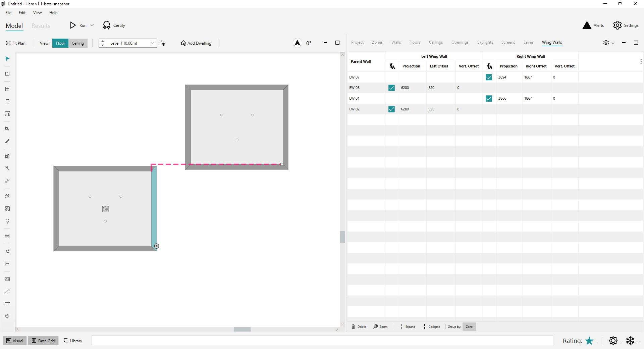Uncheck EW 07 right wing wall checkbox

pos(489,77)
